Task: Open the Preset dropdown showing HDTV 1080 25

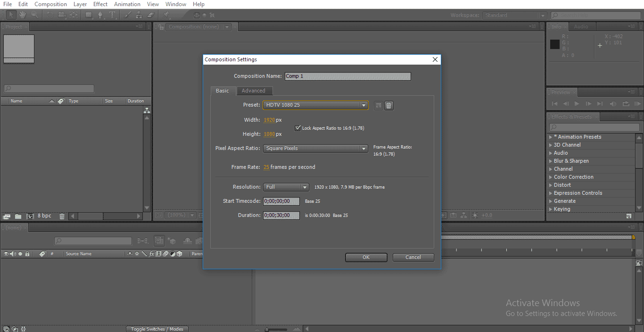Action: coord(315,105)
